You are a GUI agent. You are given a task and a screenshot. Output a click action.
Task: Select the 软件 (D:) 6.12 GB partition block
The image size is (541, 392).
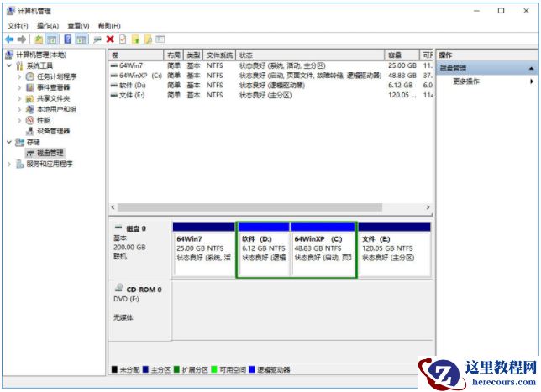click(x=264, y=250)
